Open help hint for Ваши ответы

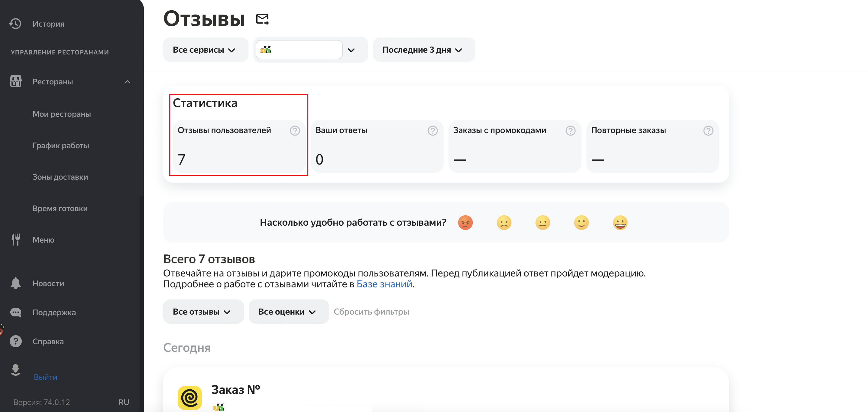[433, 130]
